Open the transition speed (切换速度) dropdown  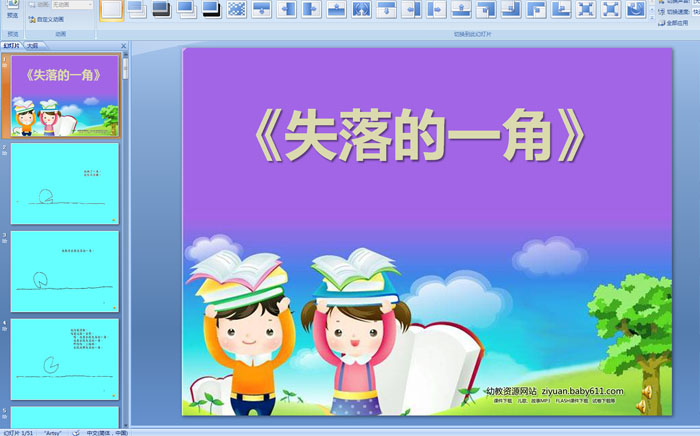(695, 12)
